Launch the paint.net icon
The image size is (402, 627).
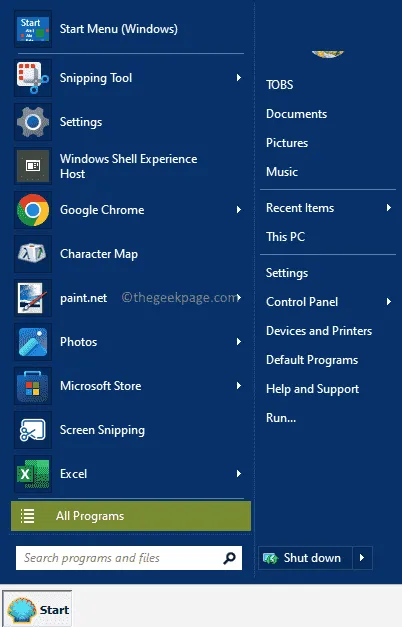33,298
